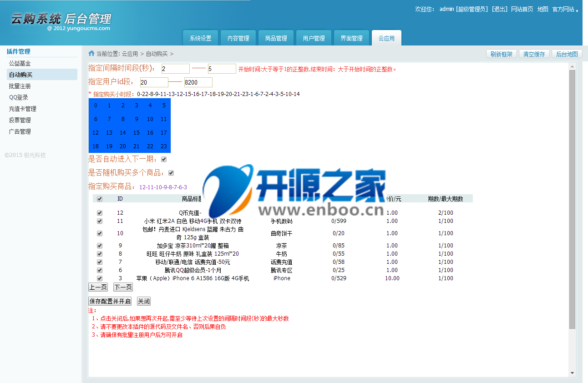Visit the 官方网站 link

563,9
